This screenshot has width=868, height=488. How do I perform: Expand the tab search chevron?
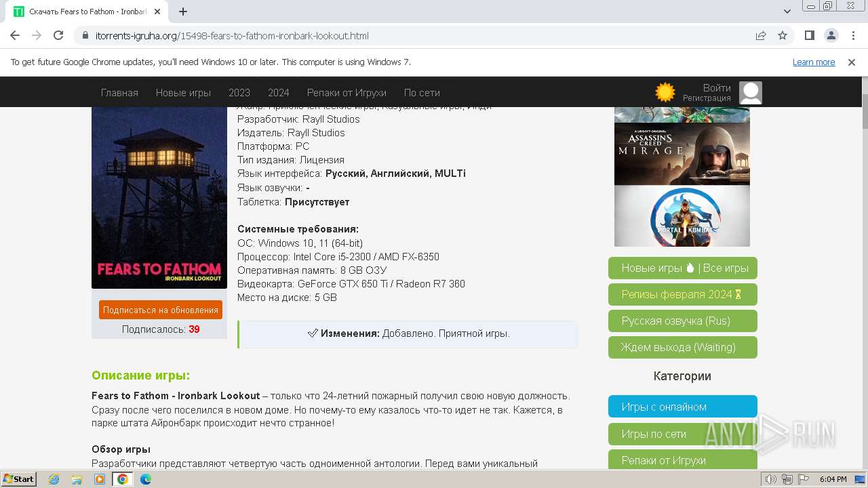point(787,12)
